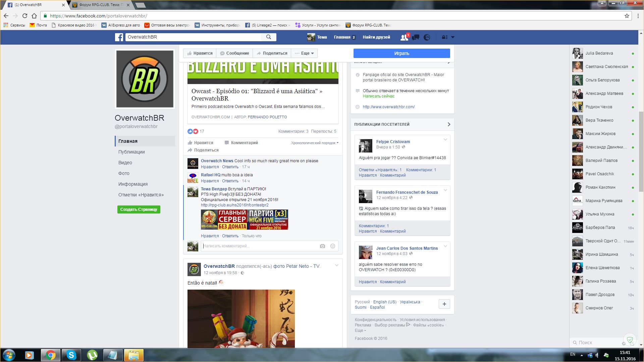Open the chronological order comment sorting dropdown
Viewport: 644px width, 362px height.
click(x=314, y=143)
